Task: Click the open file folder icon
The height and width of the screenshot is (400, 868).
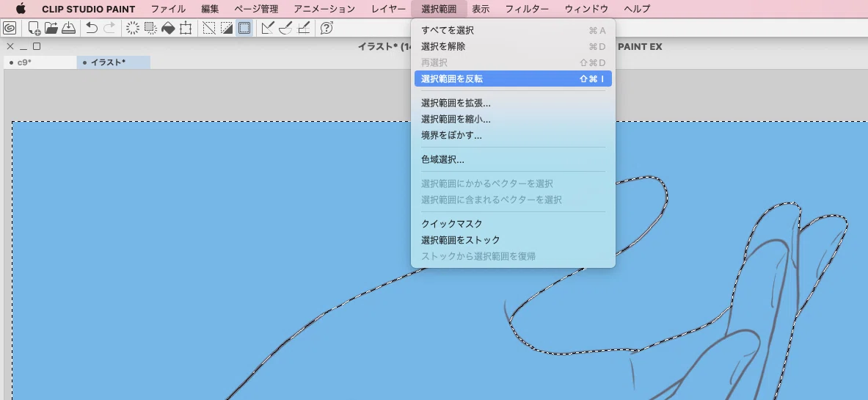Action: [x=51, y=28]
